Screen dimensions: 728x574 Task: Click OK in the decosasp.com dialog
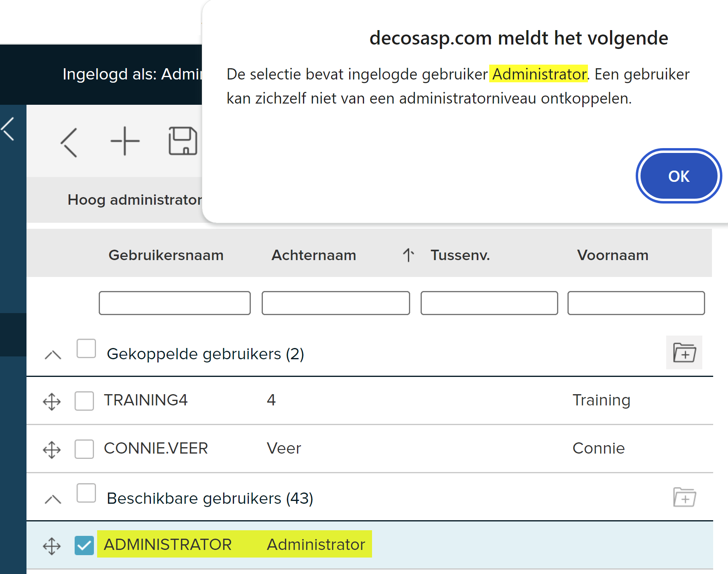tap(679, 176)
